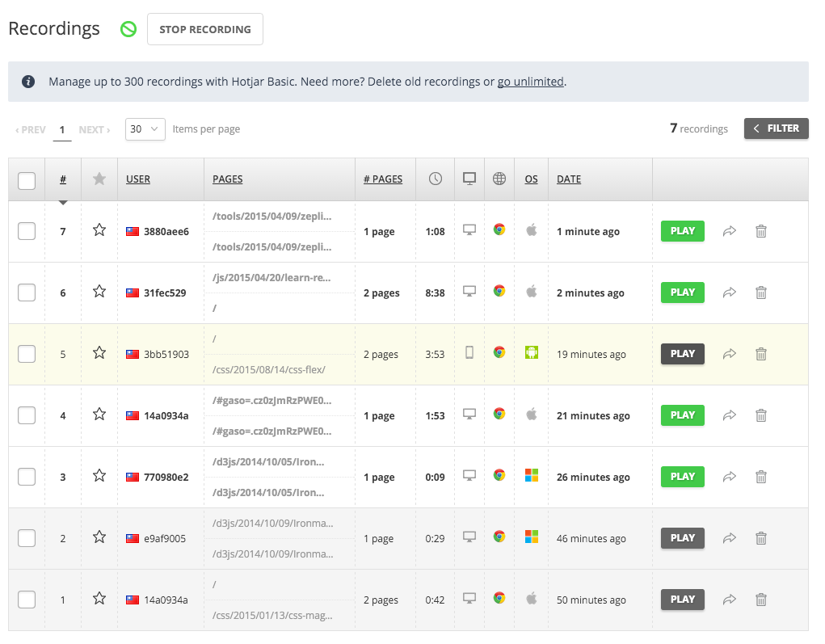
Task: Play recording from user 14a0934a, 21 minutes ago
Action: pyautogui.click(x=682, y=415)
